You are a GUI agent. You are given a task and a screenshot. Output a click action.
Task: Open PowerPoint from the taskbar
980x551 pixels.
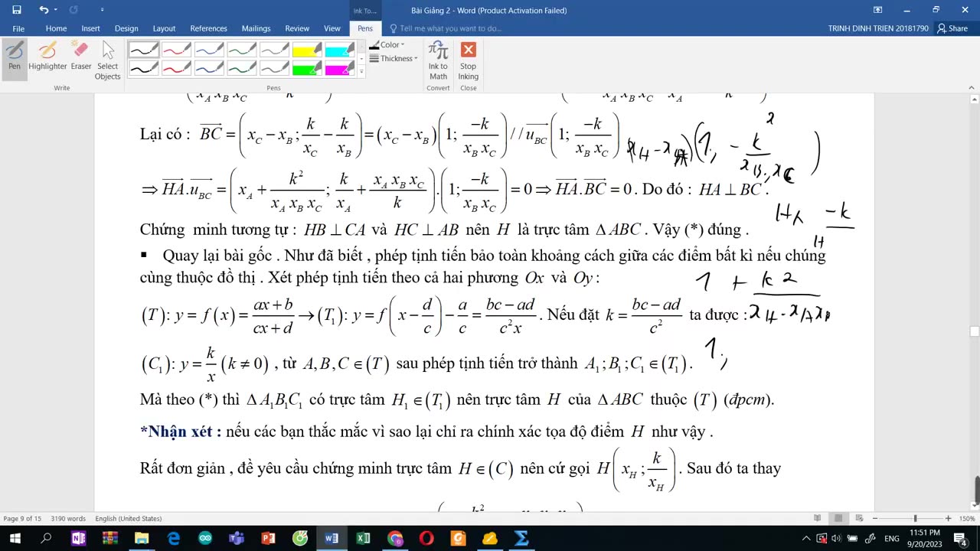268,539
